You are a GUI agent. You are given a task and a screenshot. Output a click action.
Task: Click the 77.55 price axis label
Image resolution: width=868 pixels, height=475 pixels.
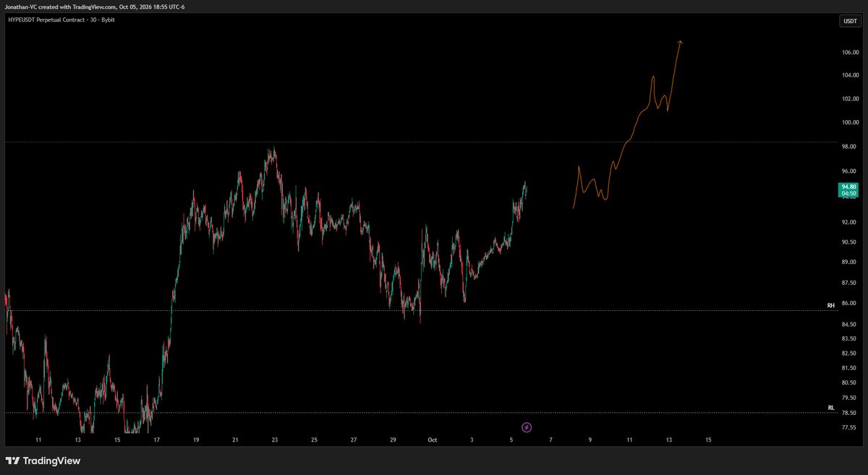[x=850, y=428]
